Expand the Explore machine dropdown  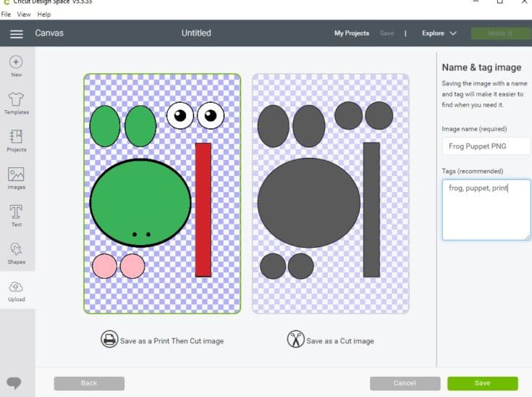[439, 33]
